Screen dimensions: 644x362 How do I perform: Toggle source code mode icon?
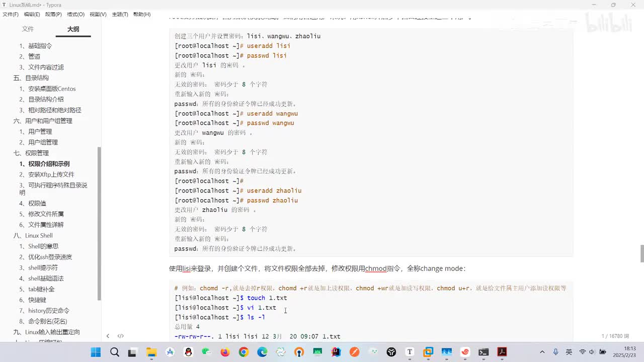121,336
